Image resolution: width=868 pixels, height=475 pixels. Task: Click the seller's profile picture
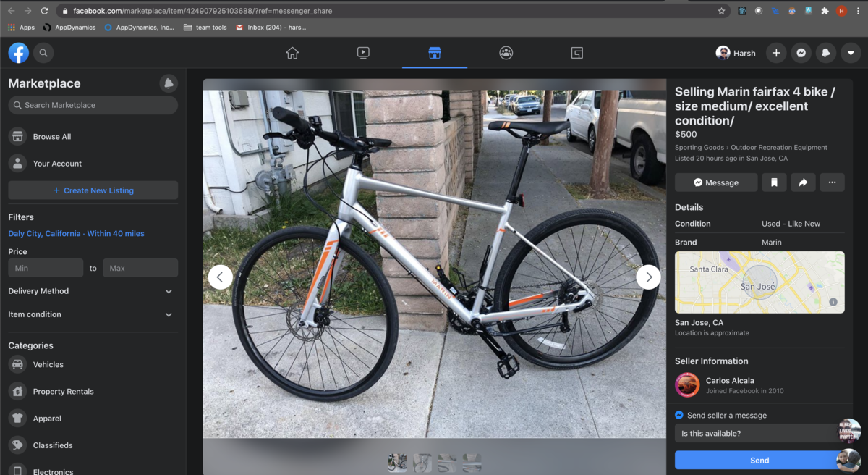tap(687, 385)
